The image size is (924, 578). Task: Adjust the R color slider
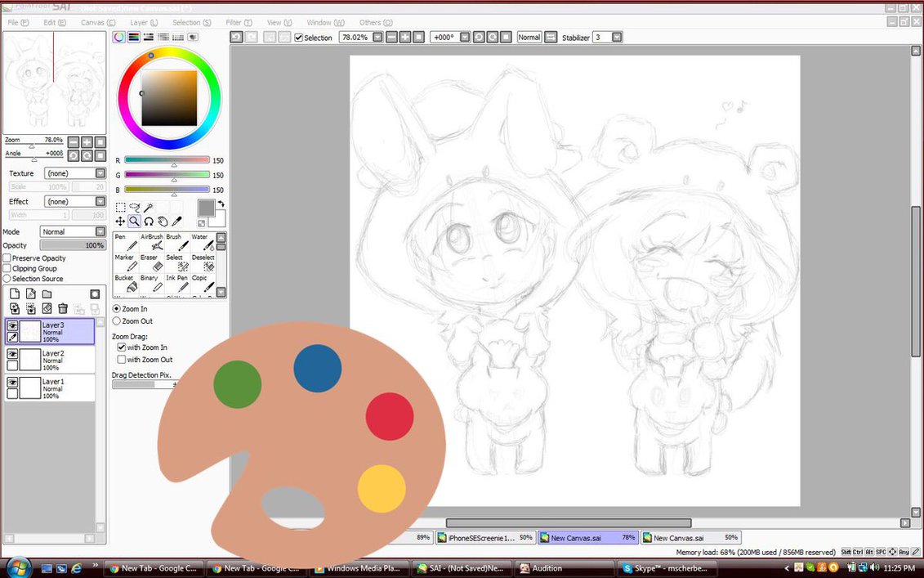coord(167,160)
